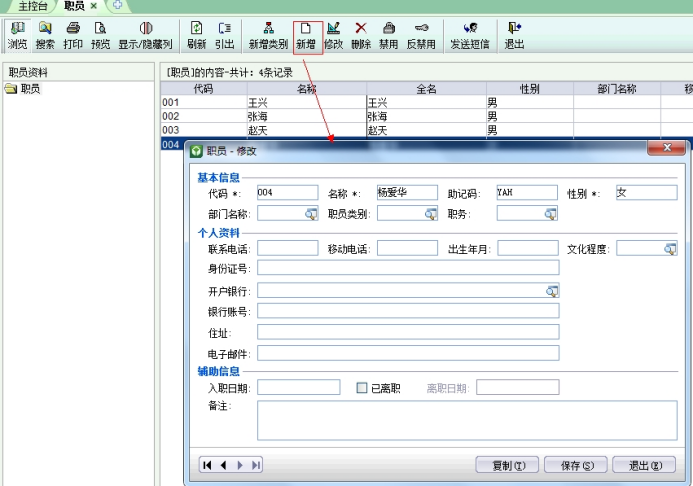Click the 部门名称 column header

tap(617, 88)
